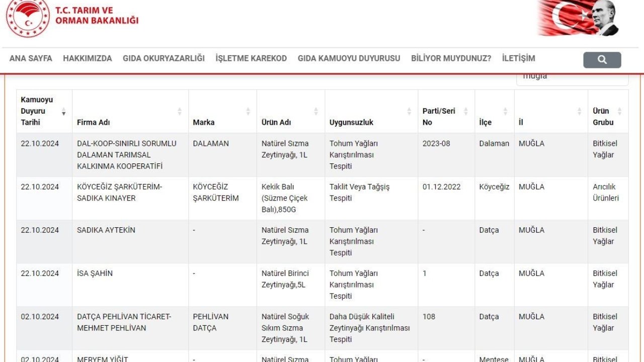This screenshot has height=362, width=644.
Task: Sort by İl column arrows
Action: 579,111
